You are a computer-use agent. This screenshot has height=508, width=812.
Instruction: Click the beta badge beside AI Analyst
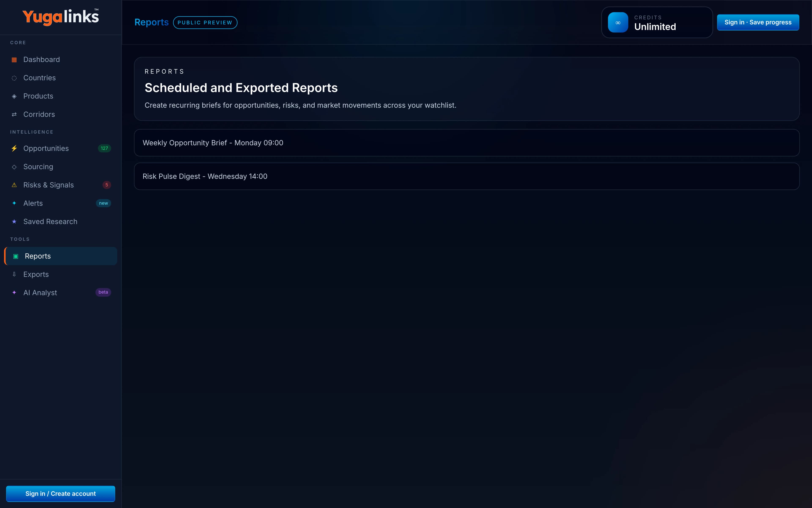pyautogui.click(x=103, y=292)
